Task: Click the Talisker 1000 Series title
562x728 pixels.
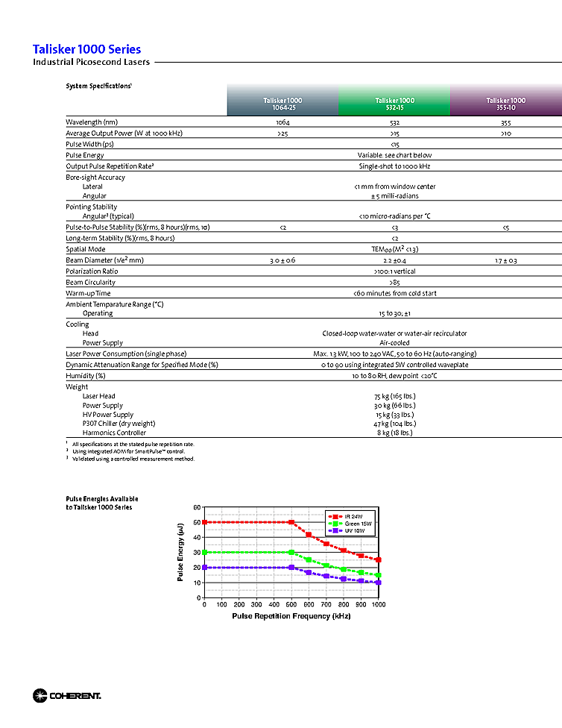Action: point(86,48)
